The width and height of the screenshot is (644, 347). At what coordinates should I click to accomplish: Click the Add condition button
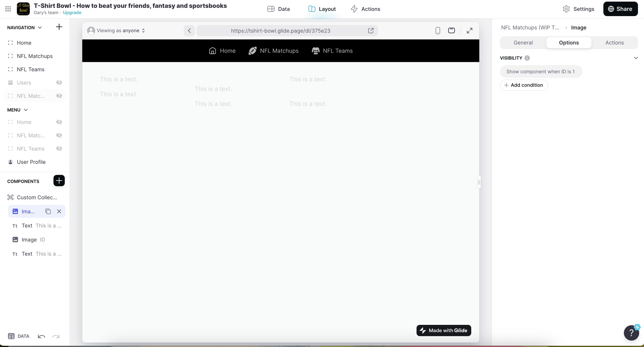pos(524,85)
